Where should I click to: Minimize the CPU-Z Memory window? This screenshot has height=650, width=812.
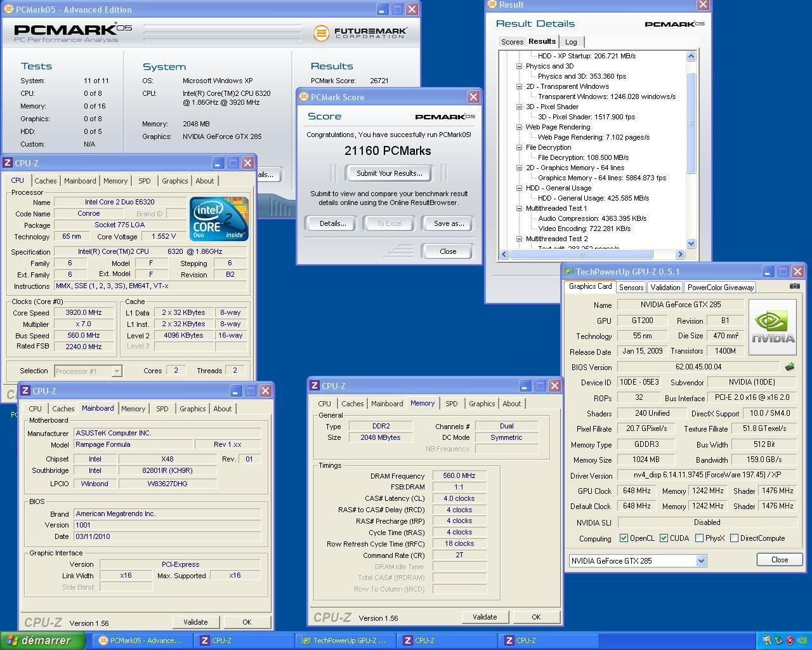(x=524, y=385)
